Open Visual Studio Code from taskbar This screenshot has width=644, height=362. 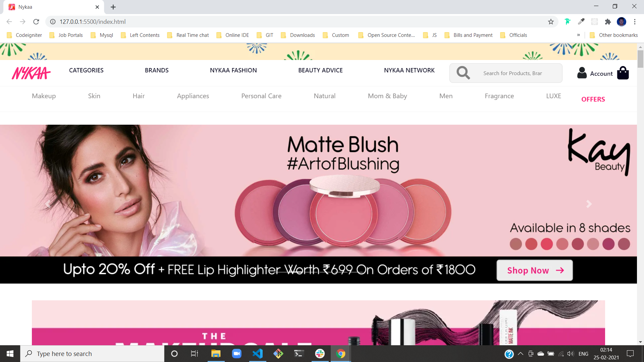click(x=258, y=354)
